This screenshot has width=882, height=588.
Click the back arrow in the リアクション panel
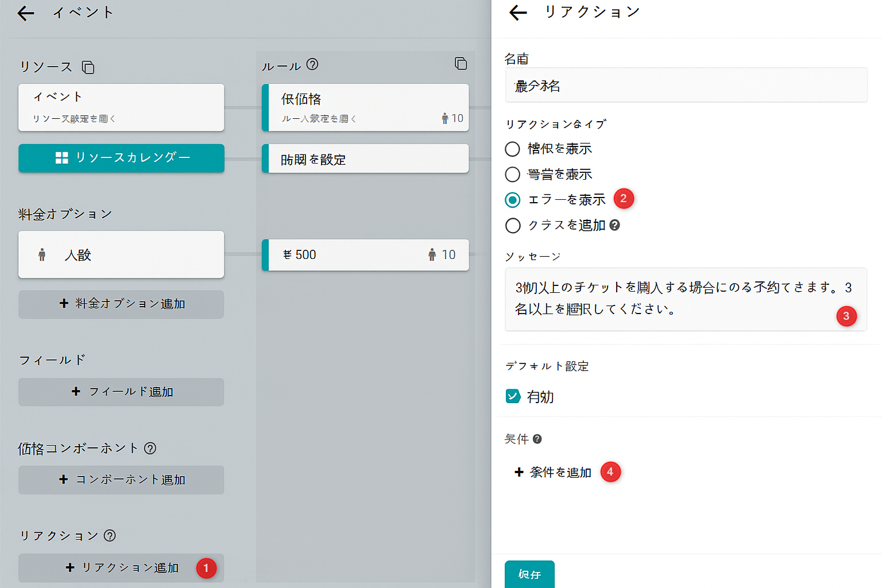pos(518,13)
